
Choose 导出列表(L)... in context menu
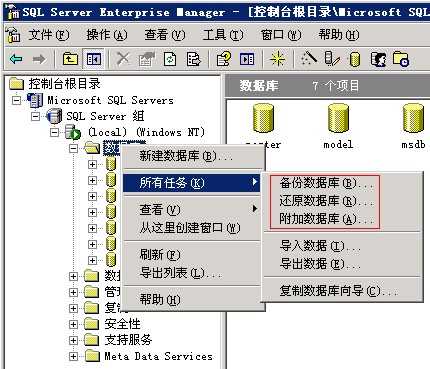point(191,273)
